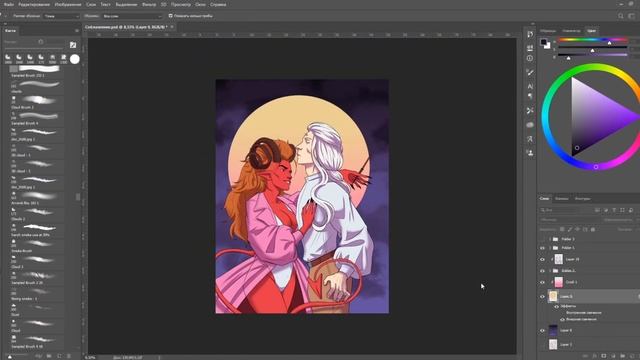The height and width of the screenshot is (360, 640).
Task: Select the Dust brush preset
Action: [x=37, y=308]
